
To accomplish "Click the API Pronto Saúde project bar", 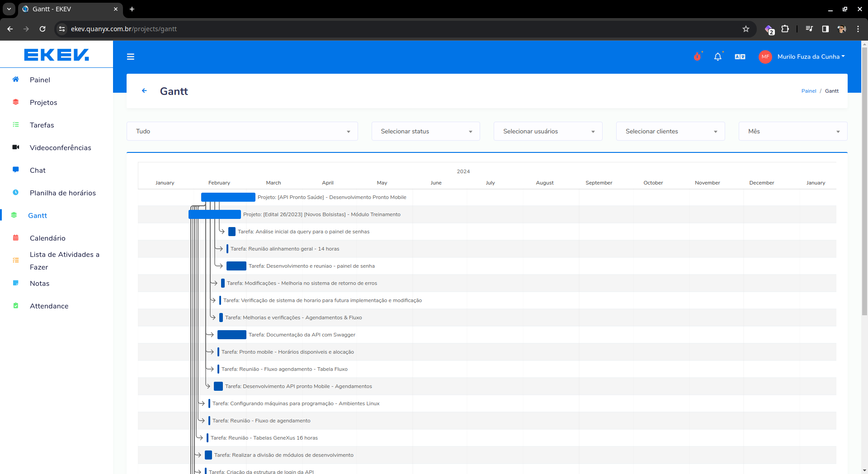I will [x=228, y=197].
